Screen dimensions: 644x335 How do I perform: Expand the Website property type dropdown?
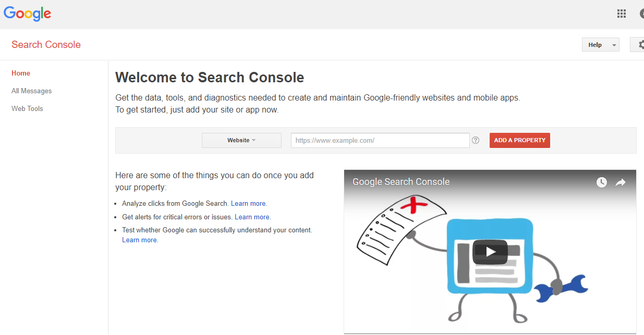click(241, 141)
